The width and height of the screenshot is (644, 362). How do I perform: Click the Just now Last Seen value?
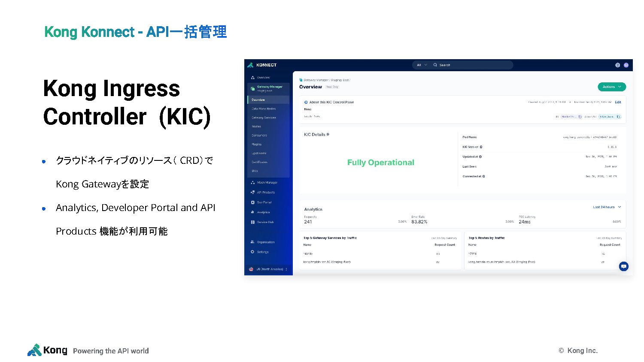click(611, 166)
